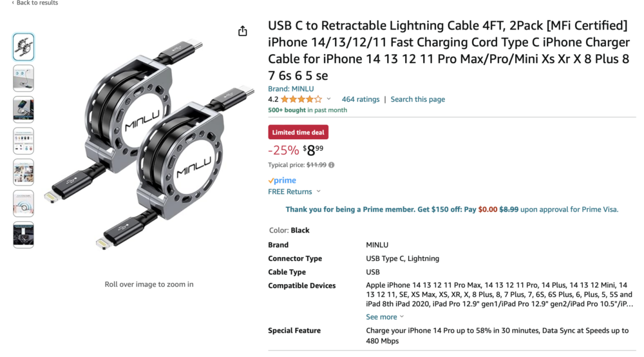View the 464 ratings link
Screen dimensions: 644x357
click(x=361, y=99)
